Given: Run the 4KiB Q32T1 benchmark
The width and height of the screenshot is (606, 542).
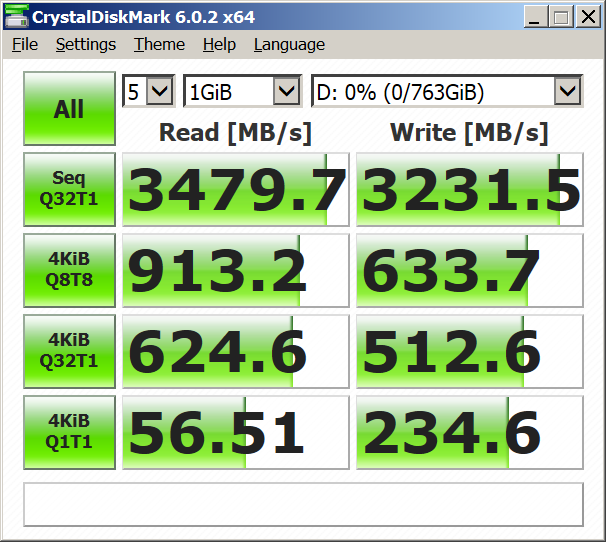Looking at the screenshot, I should click(69, 351).
